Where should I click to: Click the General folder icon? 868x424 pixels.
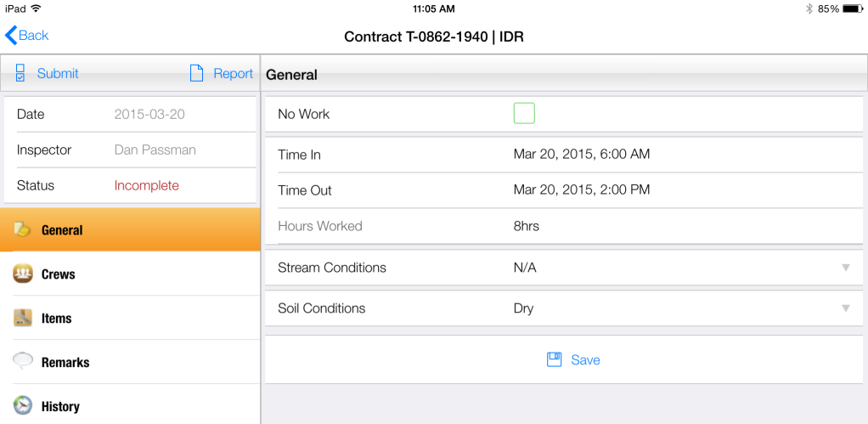pyautogui.click(x=23, y=230)
